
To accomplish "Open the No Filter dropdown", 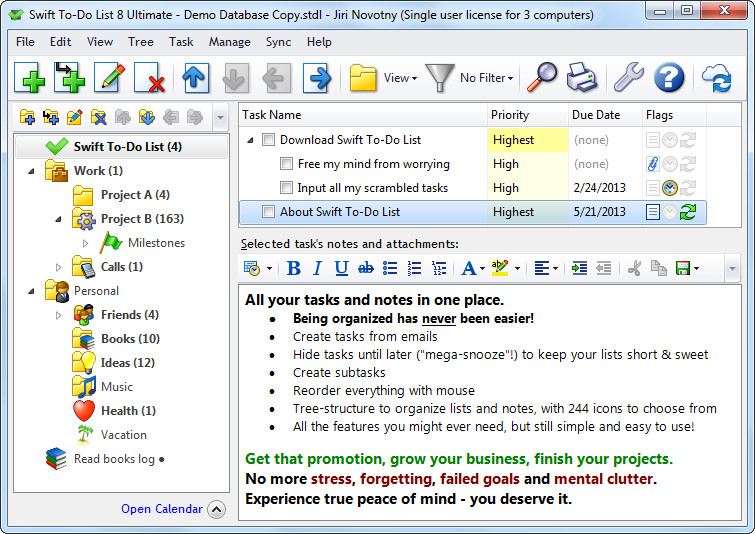I will [487, 78].
